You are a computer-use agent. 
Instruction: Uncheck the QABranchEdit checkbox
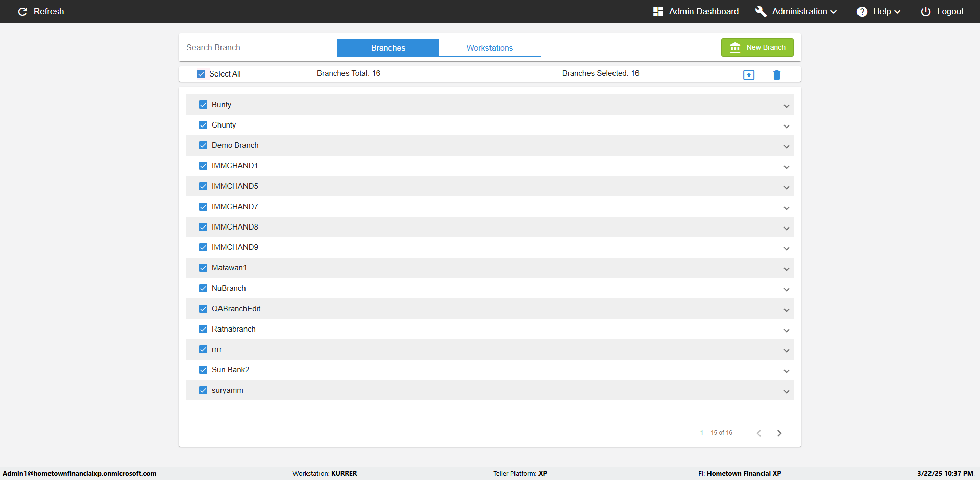(203, 309)
